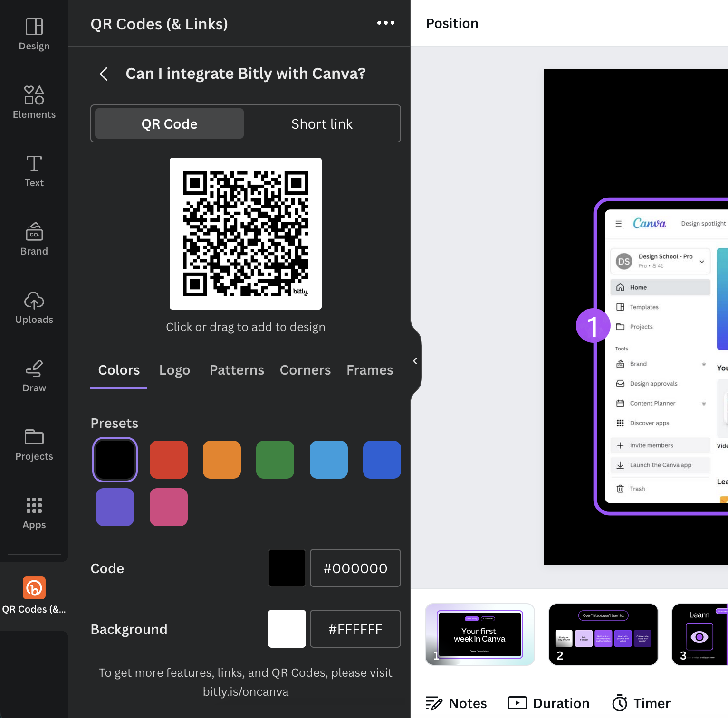Click the 'Presets' heading text
728x718 pixels.
coord(115,423)
